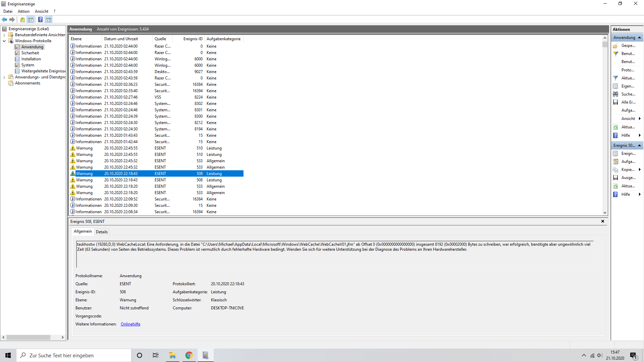Click the filter funnel icon next to Aktue...
Screen dimensions: 644x362
click(x=615, y=78)
